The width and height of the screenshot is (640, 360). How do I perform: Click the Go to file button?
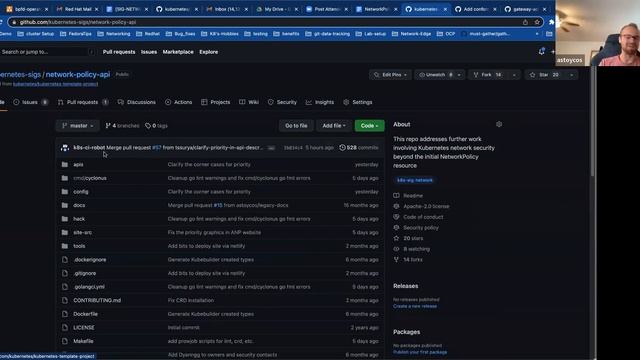click(296, 126)
